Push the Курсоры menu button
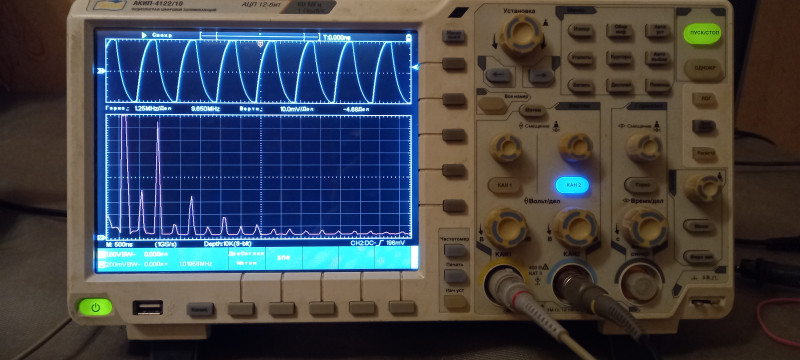800x360 pixels. click(619, 58)
